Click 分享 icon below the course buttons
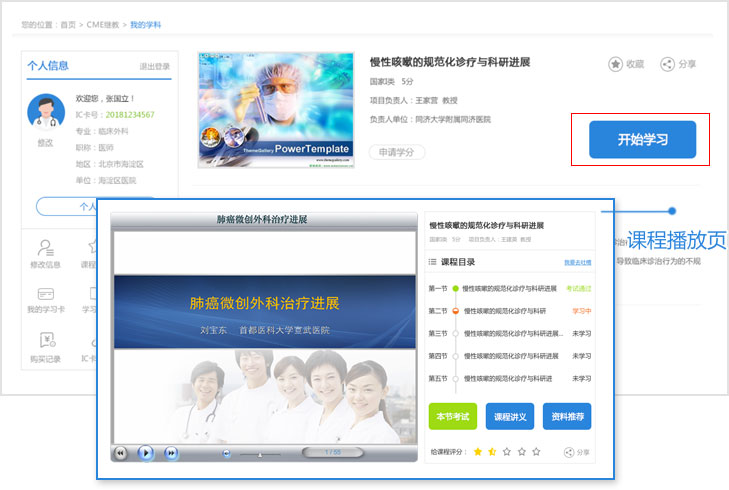 569,452
